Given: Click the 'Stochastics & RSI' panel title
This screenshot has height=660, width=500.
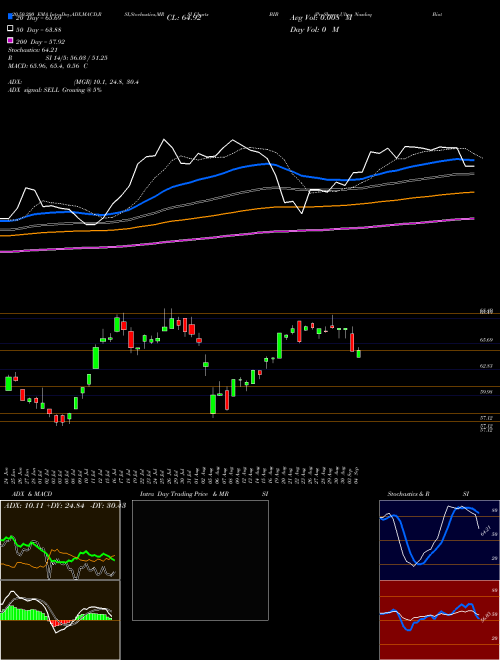Looking at the screenshot, I should click(x=428, y=494).
